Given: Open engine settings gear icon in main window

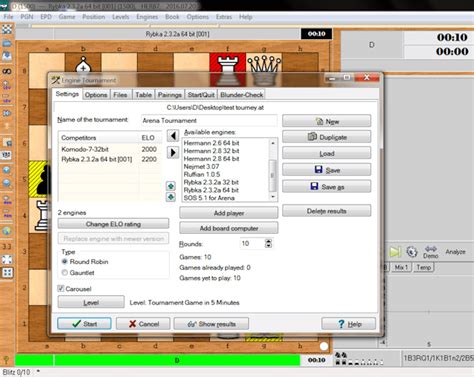Looking at the screenshot, I should tap(412, 252).
